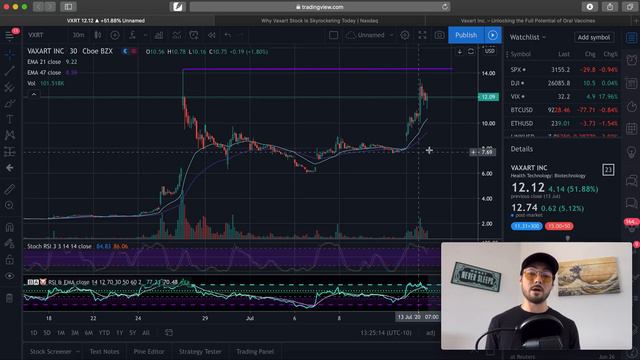The image size is (640, 360).
Task: Select the brush drawing tool
Action: tap(9, 103)
